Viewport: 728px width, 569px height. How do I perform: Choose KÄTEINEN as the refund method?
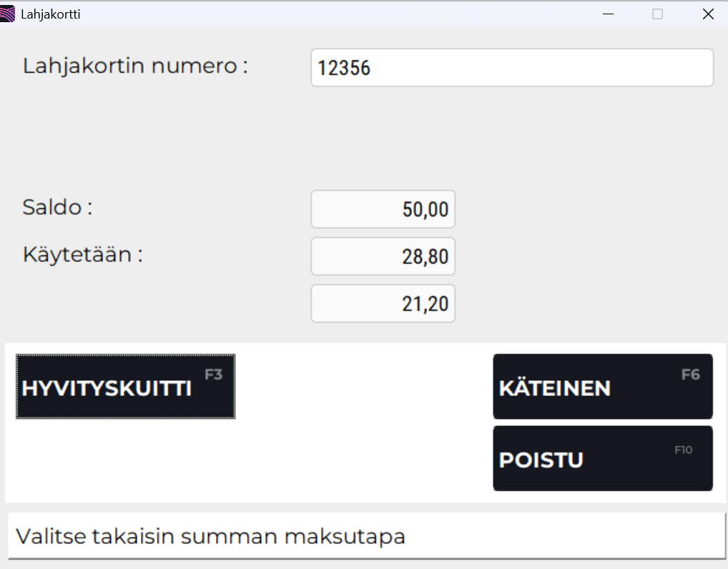[x=602, y=387]
